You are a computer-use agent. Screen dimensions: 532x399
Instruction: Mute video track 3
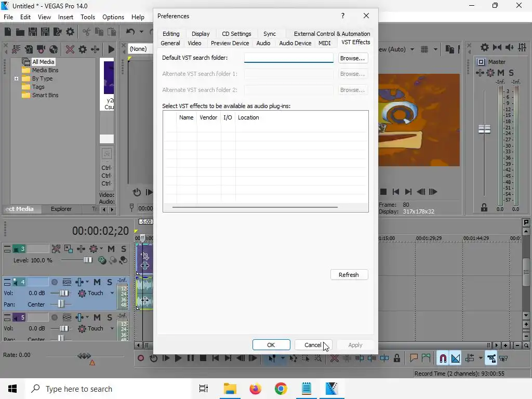coord(111,249)
